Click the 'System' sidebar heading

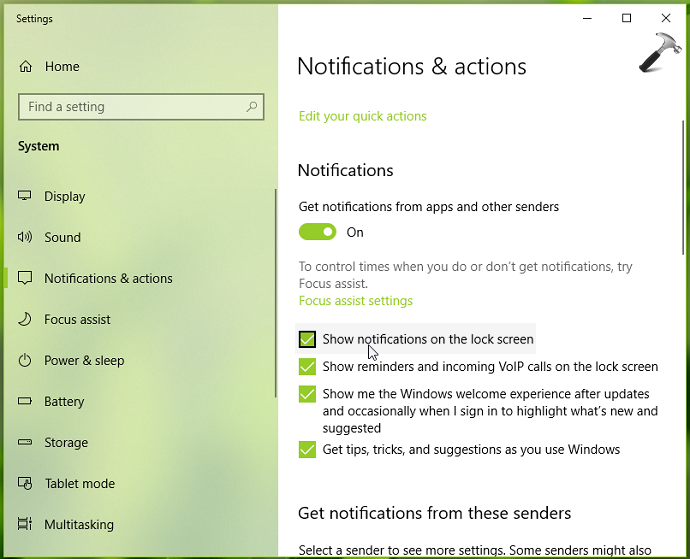(38, 146)
